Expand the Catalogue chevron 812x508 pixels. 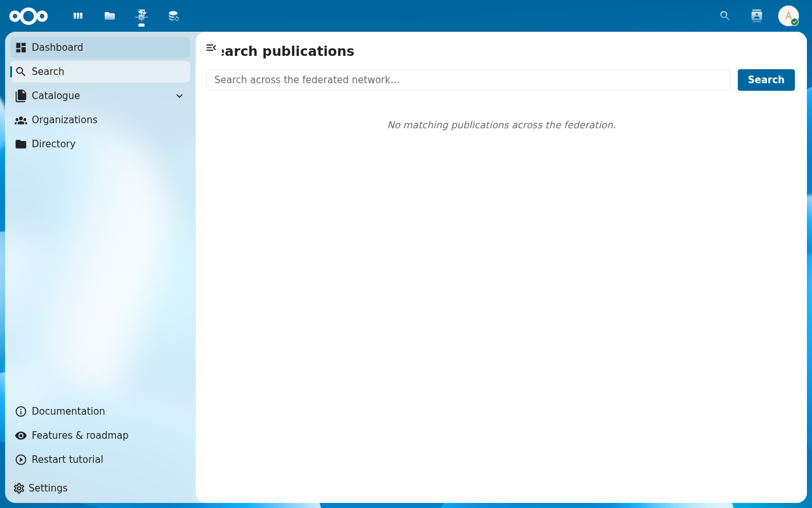(x=180, y=96)
